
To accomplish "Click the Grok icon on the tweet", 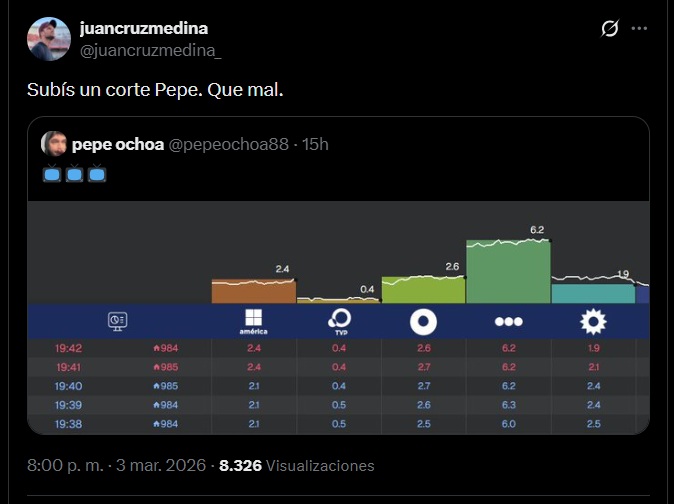I will [609, 29].
